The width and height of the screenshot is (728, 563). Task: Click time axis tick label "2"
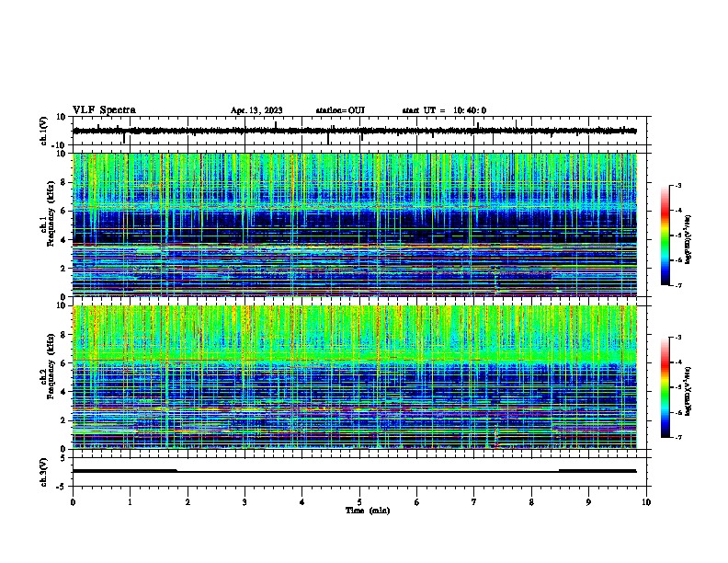pos(188,502)
